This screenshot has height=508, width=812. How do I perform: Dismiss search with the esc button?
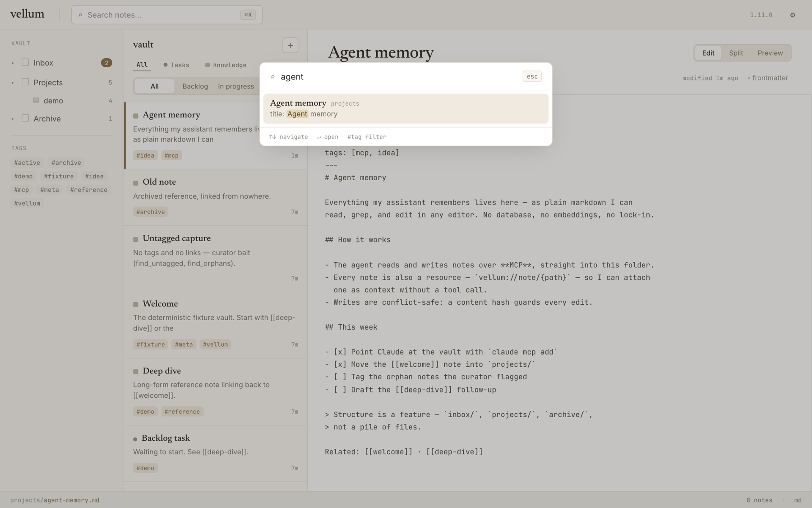tap(532, 76)
